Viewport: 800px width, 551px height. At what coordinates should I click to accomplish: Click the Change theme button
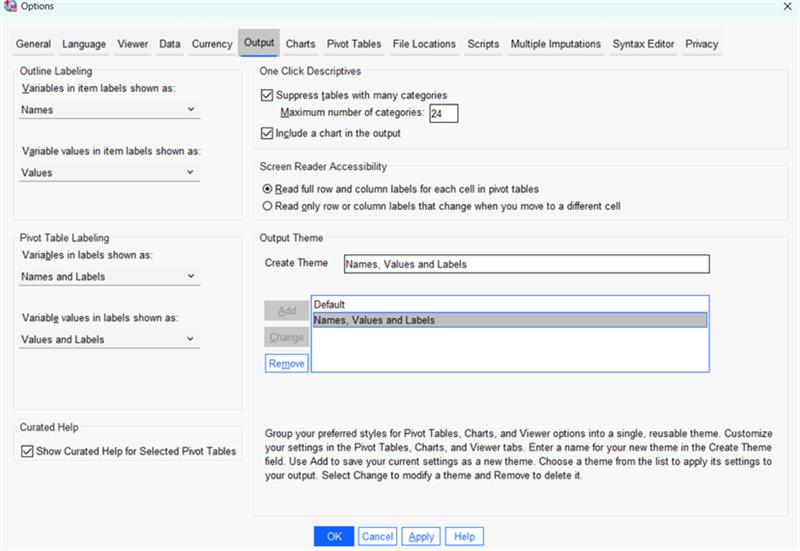point(287,337)
